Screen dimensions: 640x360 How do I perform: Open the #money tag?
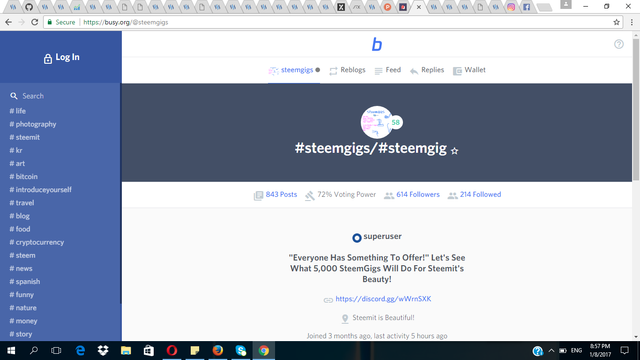coord(23,321)
